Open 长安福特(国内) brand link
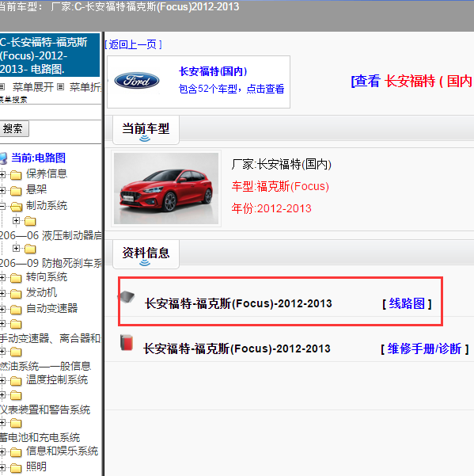 pyautogui.click(x=213, y=71)
